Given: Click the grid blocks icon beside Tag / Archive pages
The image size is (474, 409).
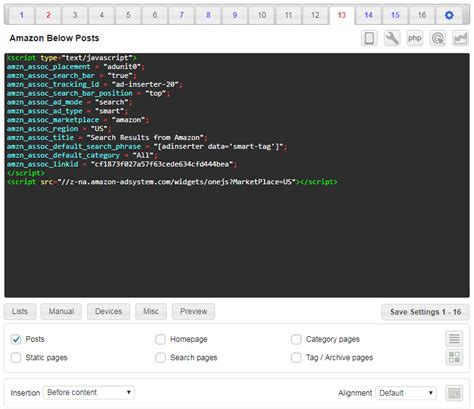Looking at the screenshot, I should (x=454, y=357).
